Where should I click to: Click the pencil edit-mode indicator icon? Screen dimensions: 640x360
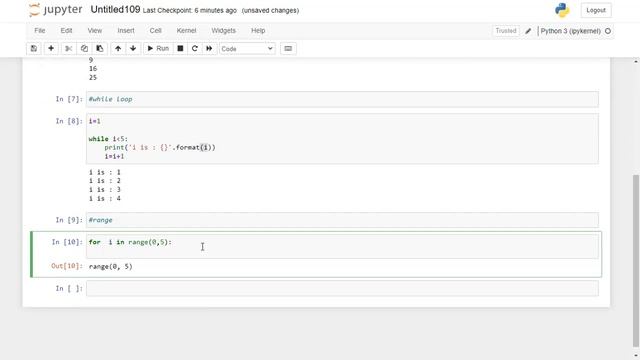(x=528, y=31)
